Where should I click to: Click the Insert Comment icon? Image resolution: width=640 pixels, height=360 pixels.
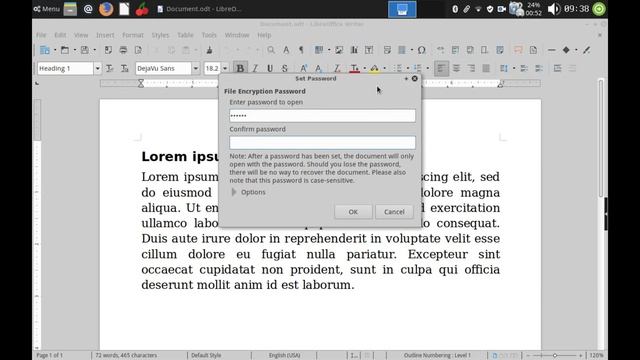click(x=518, y=50)
